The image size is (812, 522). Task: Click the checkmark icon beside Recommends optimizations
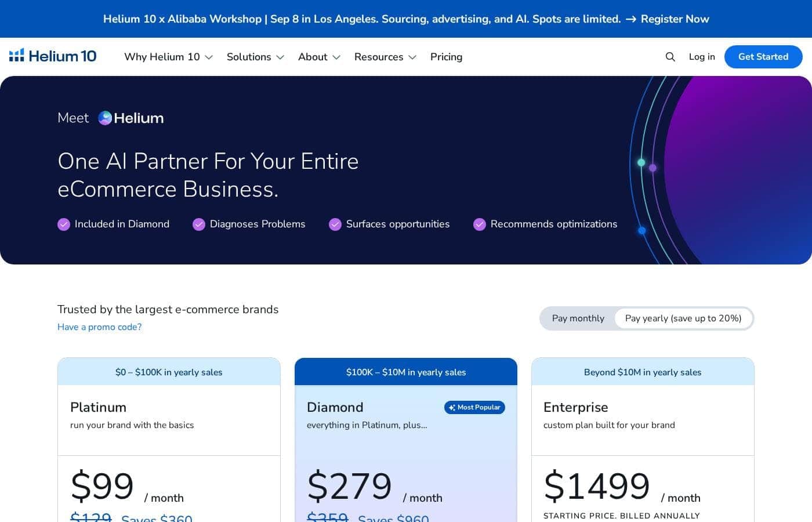click(x=480, y=224)
